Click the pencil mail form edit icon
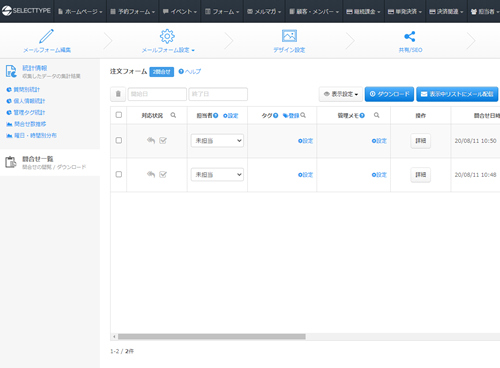The image size is (500, 368). [x=46, y=36]
